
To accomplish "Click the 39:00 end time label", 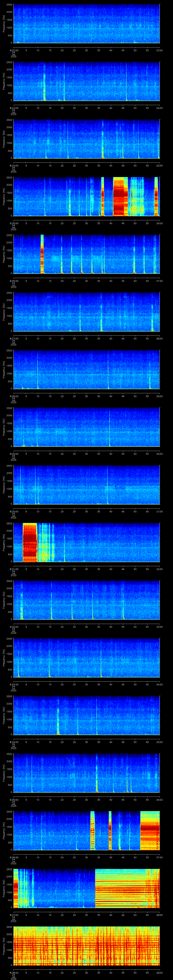I will pyautogui.click(x=159, y=972).
